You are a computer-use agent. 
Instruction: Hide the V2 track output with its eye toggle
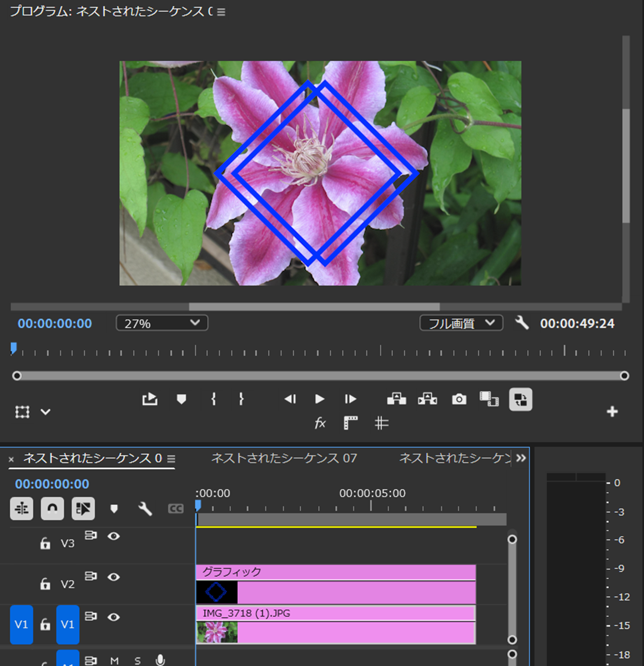pos(114,577)
